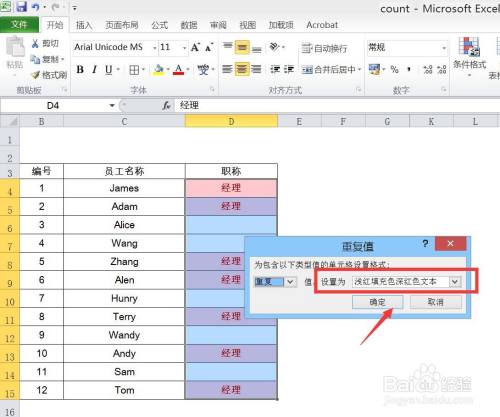Select row 4 header
500x417 pixels.
tap(10, 188)
